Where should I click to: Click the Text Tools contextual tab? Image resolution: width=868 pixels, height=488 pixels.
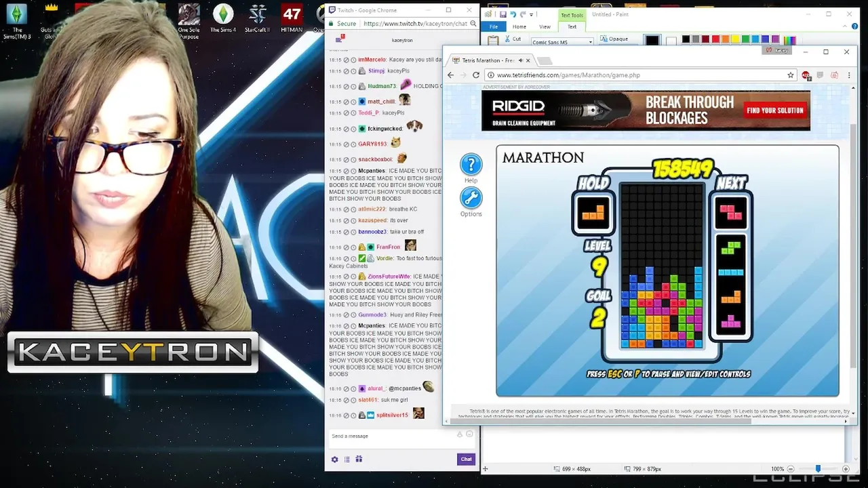[572, 15]
